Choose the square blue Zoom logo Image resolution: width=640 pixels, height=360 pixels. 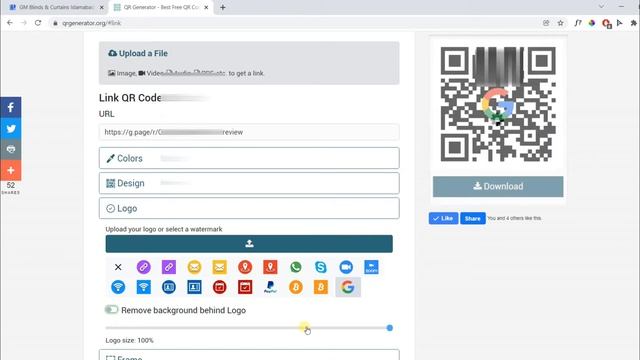[x=371, y=267]
